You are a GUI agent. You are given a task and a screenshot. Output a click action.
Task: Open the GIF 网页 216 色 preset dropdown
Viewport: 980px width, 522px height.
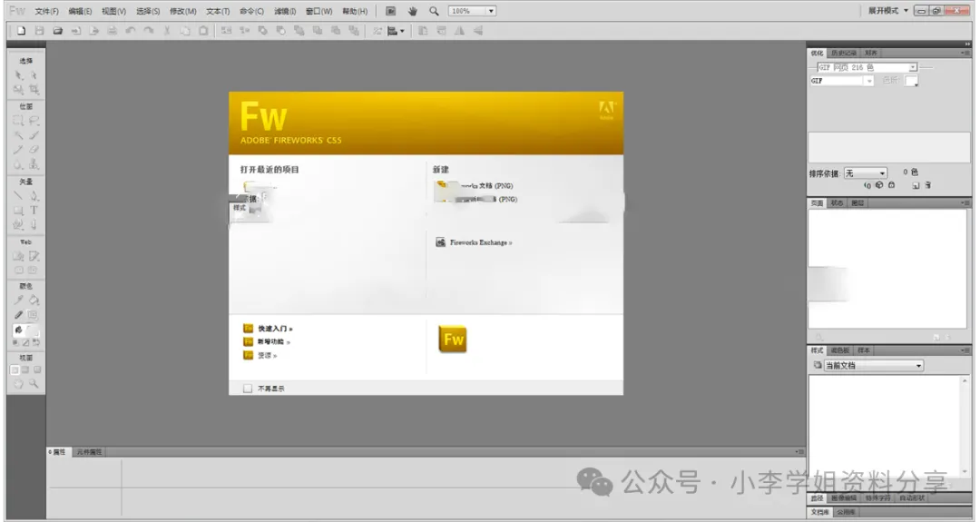867,67
